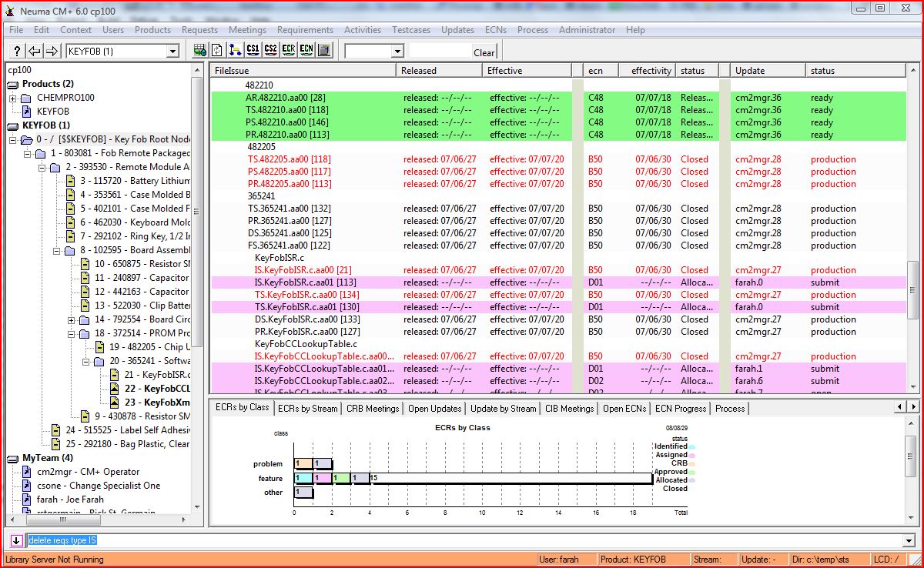
Task: Open the KEYFOB (1) context dropdown
Action: (173, 52)
